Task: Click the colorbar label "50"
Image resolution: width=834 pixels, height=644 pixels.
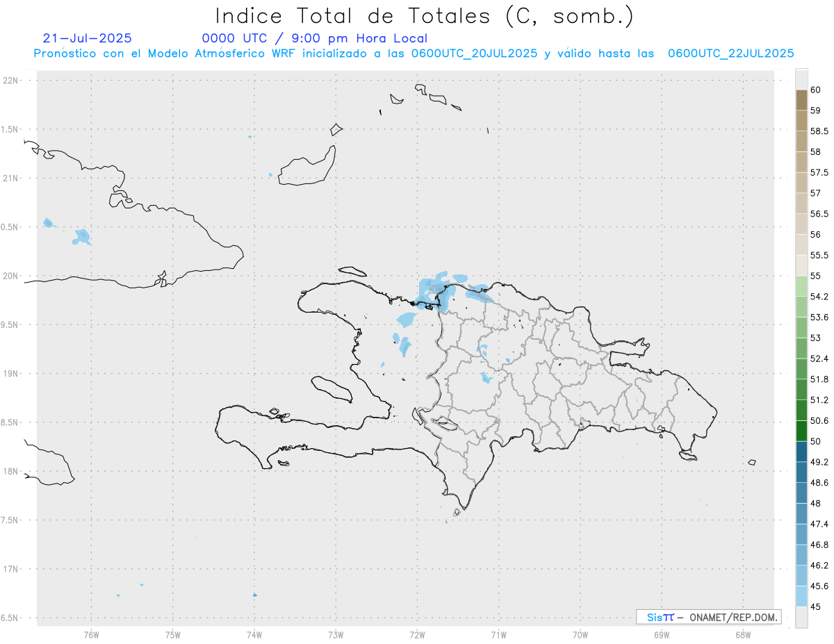Action: 815,441
